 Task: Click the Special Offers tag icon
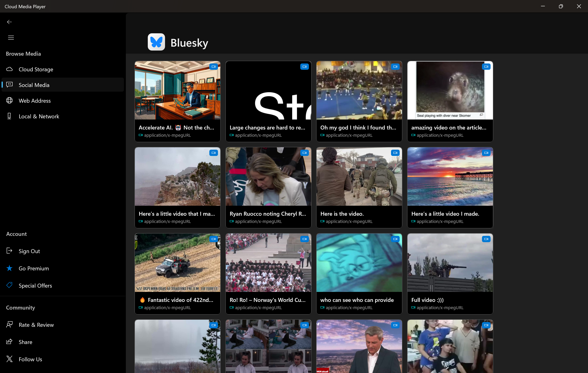tap(9, 285)
